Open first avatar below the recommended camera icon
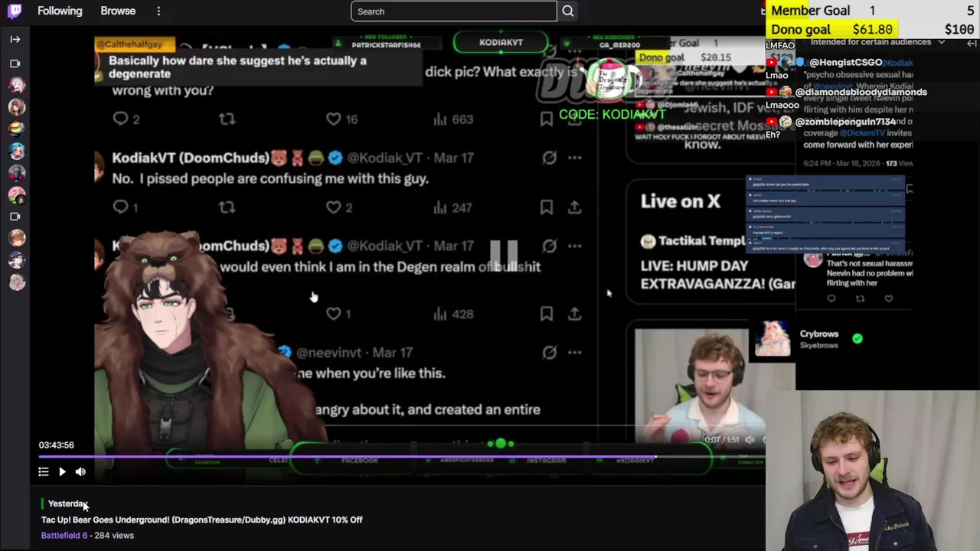The image size is (980, 551). tap(16, 238)
